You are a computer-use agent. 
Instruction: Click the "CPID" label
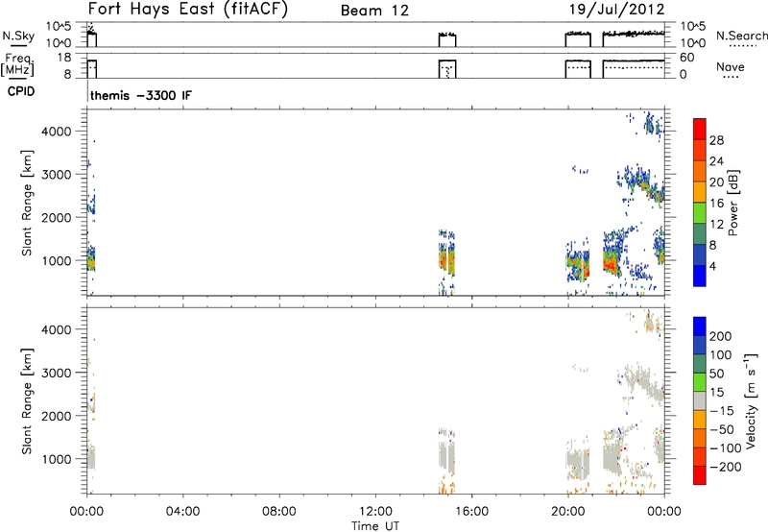pyautogui.click(x=21, y=91)
